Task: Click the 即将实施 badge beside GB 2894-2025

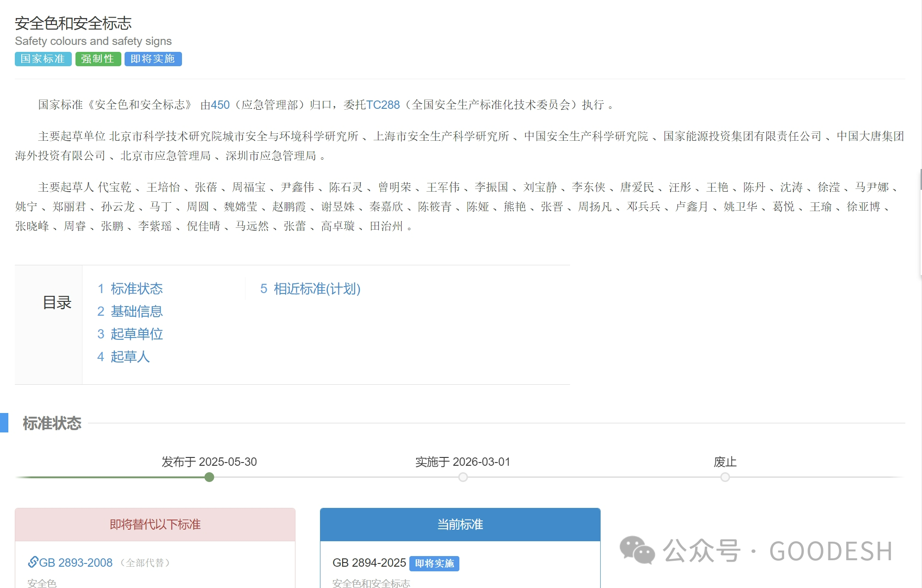Action: (x=434, y=563)
